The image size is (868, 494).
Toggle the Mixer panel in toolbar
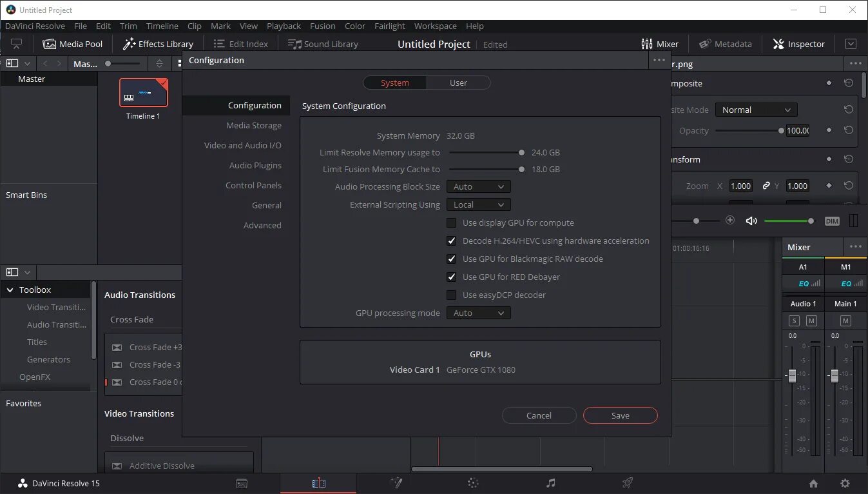click(660, 44)
